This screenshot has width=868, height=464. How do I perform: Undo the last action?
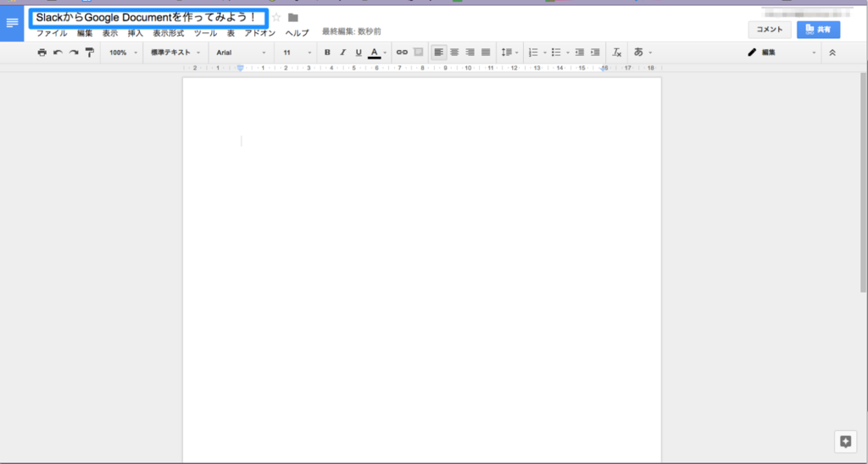click(58, 53)
